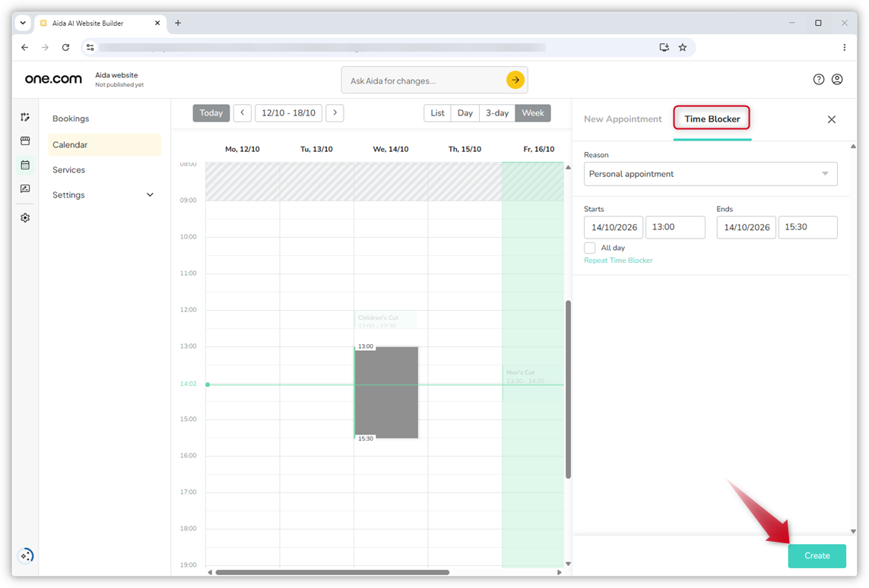Close the Time Blocker side panel
This screenshot has height=588, width=869.
[x=831, y=119]
